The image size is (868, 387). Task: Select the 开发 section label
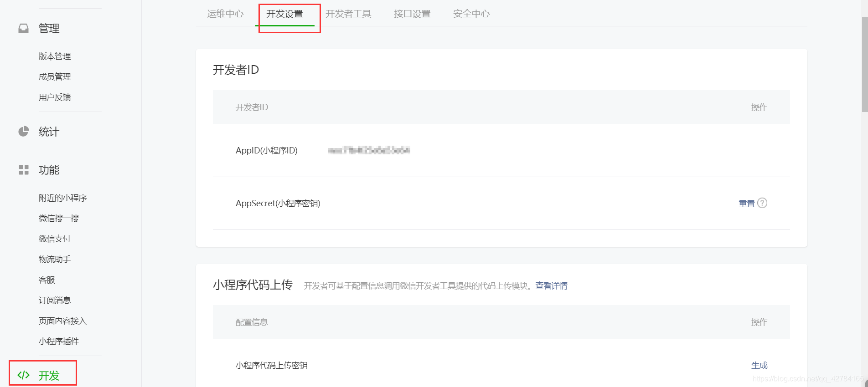(49, 375)
